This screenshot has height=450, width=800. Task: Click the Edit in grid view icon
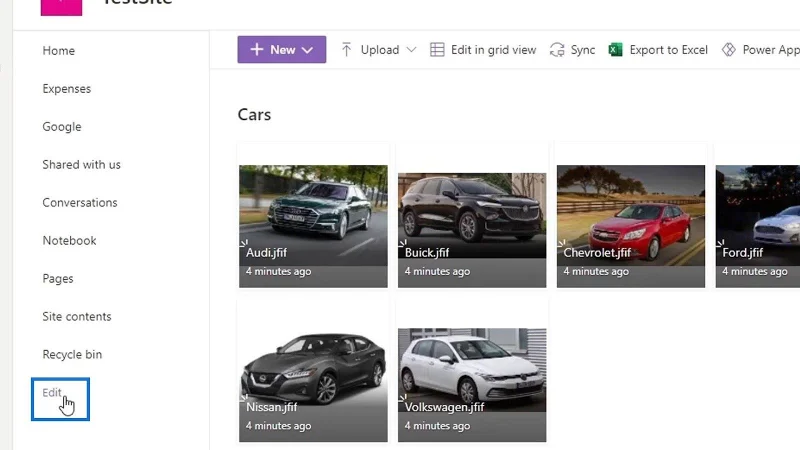click(437, 49)
